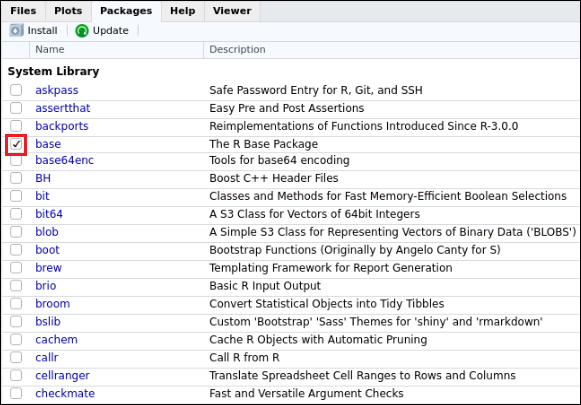Click 'Basic R Input Output' description

[265, 286]
